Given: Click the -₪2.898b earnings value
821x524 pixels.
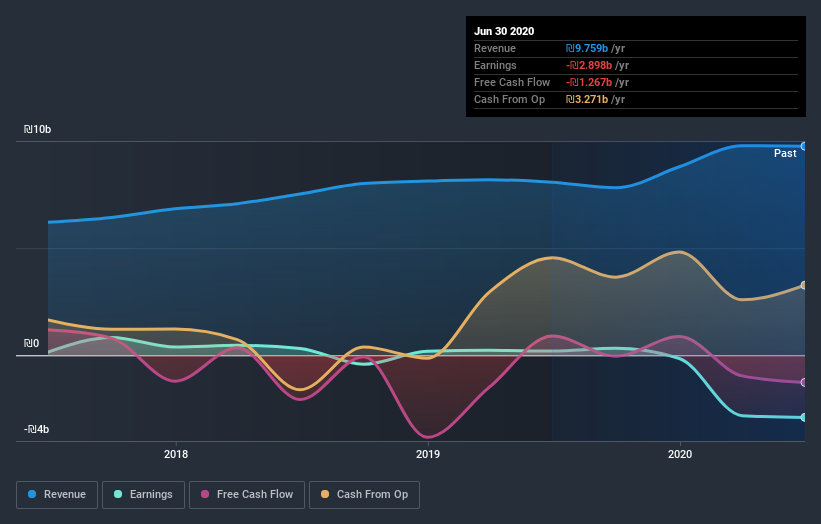Looking at the screenshot, I should [589, 65].
